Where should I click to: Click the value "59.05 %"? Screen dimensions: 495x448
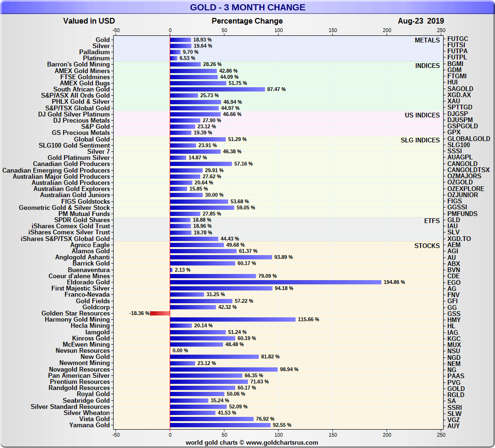click(x=246, y=208)
